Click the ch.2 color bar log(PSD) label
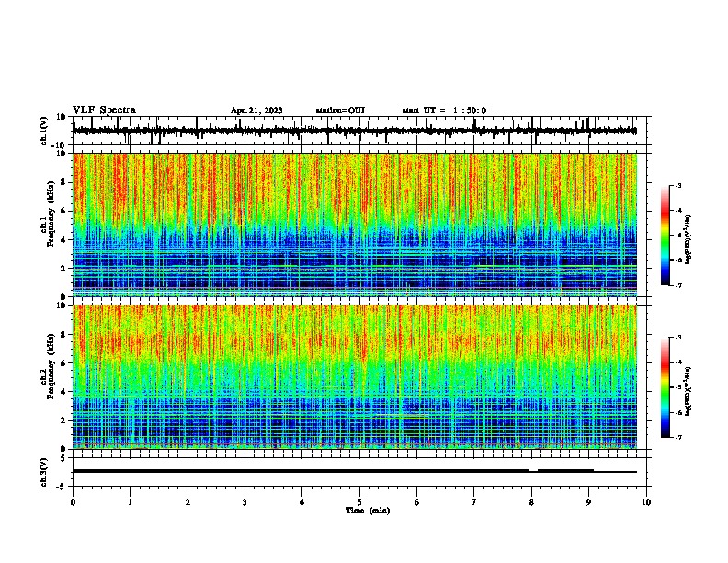This screenshot has height=563, width=728. (688, 391)
